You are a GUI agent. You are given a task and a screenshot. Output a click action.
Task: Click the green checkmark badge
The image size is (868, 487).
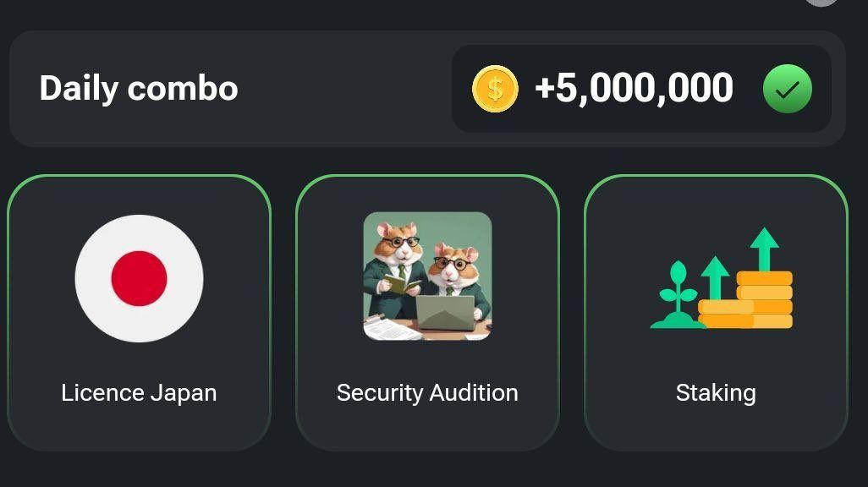coord(787,89)
